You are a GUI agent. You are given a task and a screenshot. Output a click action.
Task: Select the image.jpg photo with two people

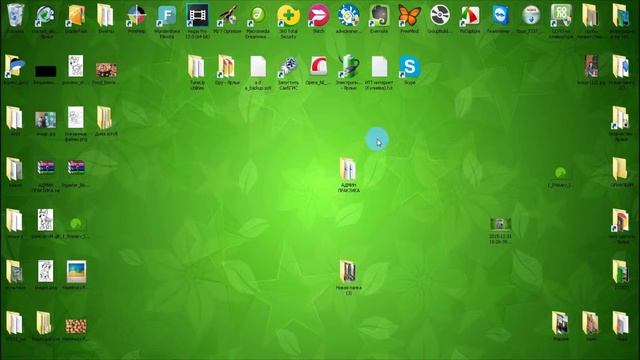point(46,120)
